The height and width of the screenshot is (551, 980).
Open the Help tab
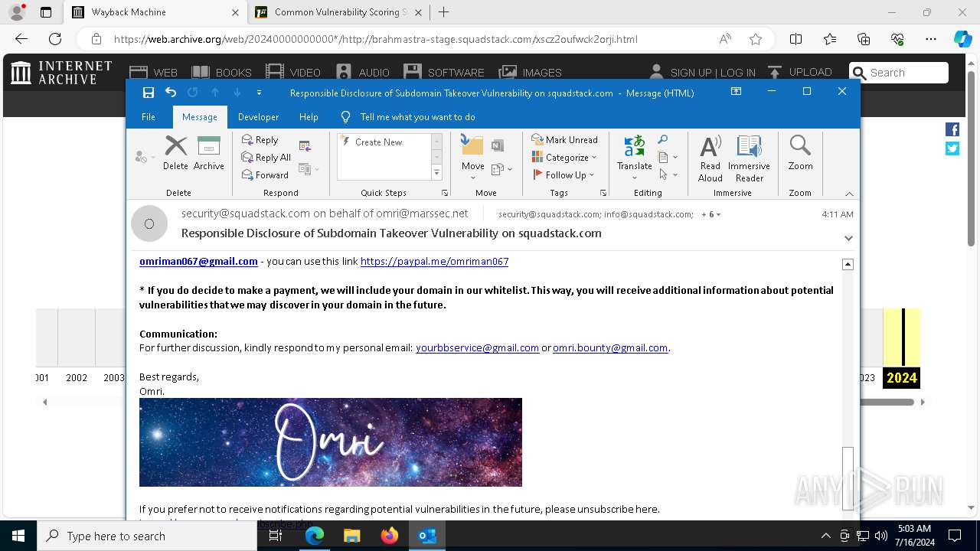(x=309, y=117)
